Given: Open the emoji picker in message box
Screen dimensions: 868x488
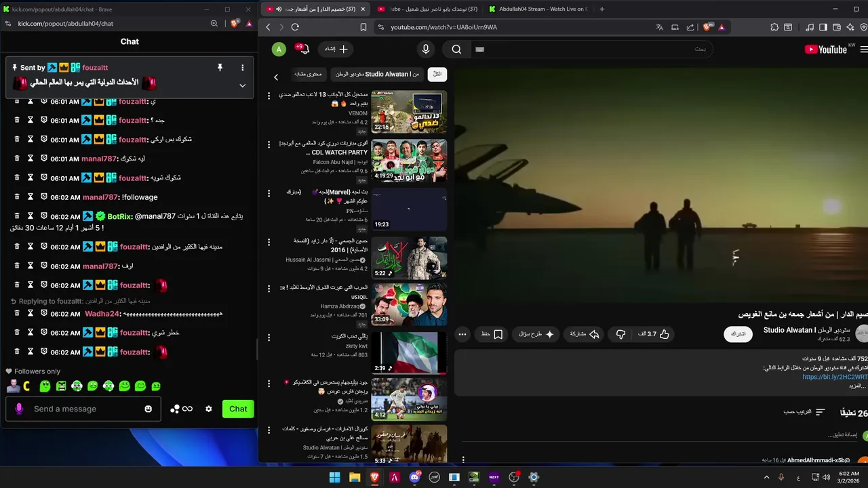Looking at the screenshot, I should 149,409.
